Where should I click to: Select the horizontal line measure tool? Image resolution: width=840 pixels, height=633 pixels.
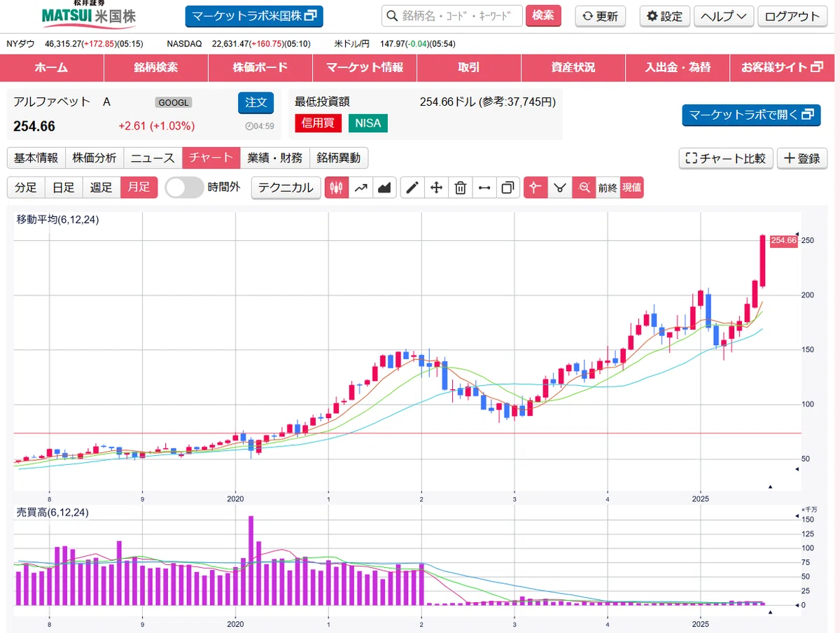point(484,188)
